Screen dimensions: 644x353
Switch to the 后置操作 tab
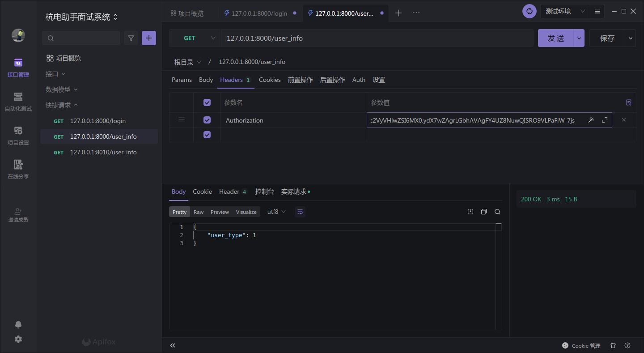[333, 80]
